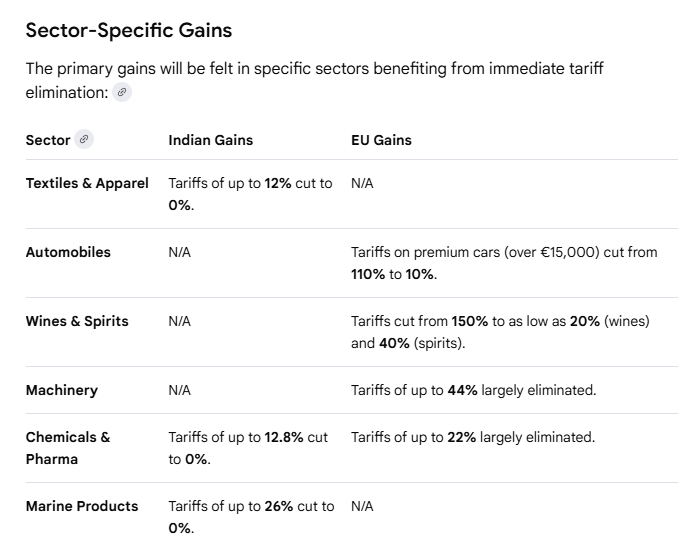691x554 pixels.
Task: Select the 'EU Gains' column header
Action: click(x=381, y=140)
